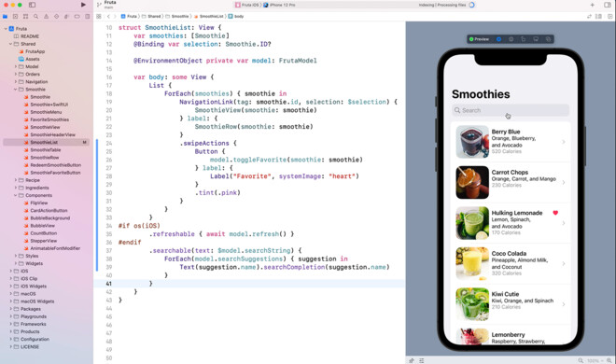Click Shared in the jump bar
The image size is (616, 364).
[151, 17]
